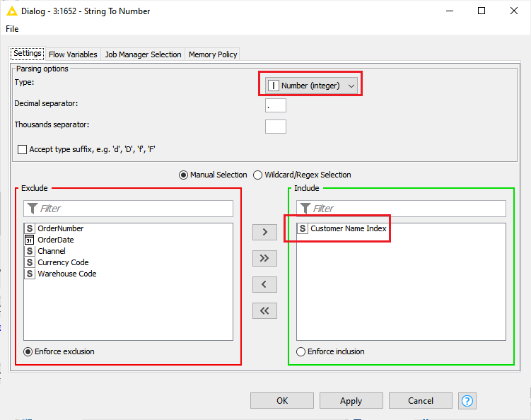Click the remove all columns double-arrow button
This screenshot has width=531, height=420.
click(x=264, y=310)
